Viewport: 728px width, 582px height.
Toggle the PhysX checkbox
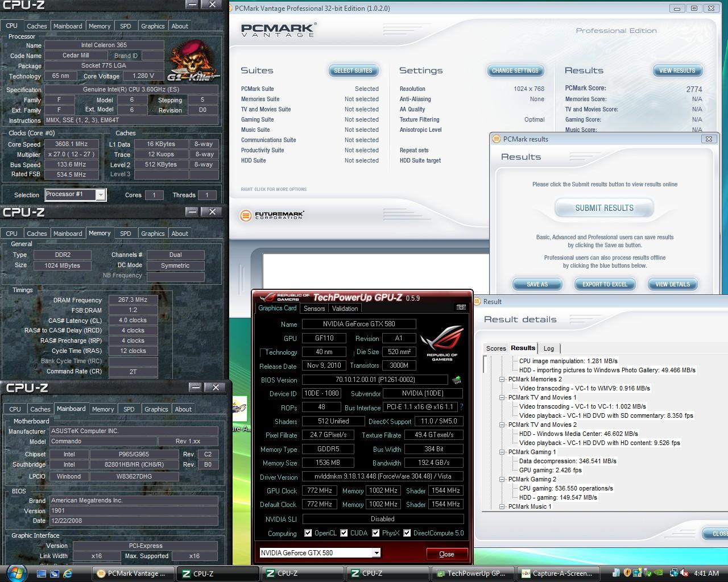[376, 533]
